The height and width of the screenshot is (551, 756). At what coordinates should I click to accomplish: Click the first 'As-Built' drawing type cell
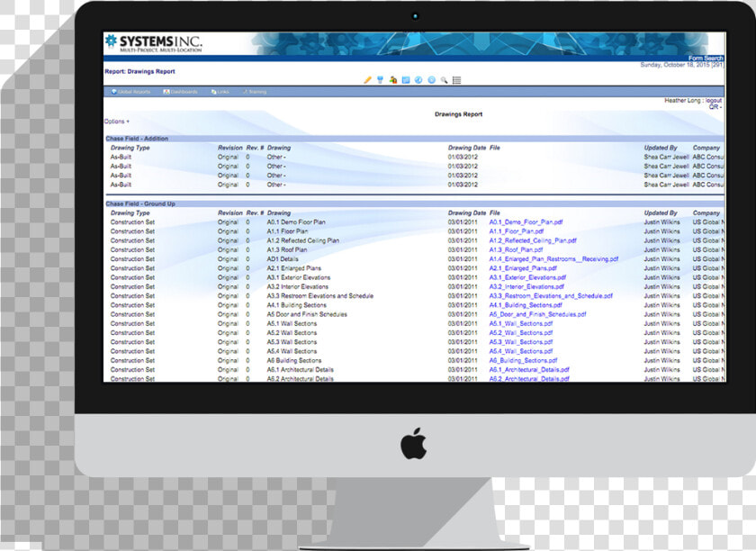pos(121,157)
